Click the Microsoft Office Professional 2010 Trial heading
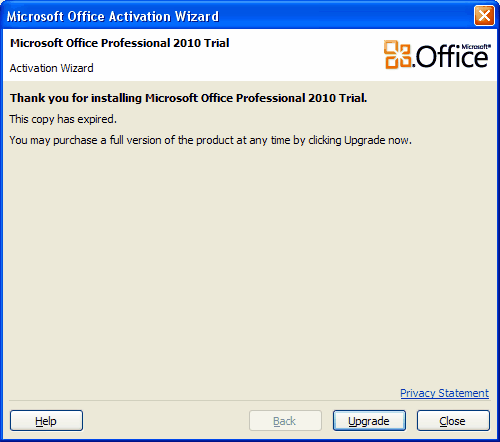 (120, 43)
